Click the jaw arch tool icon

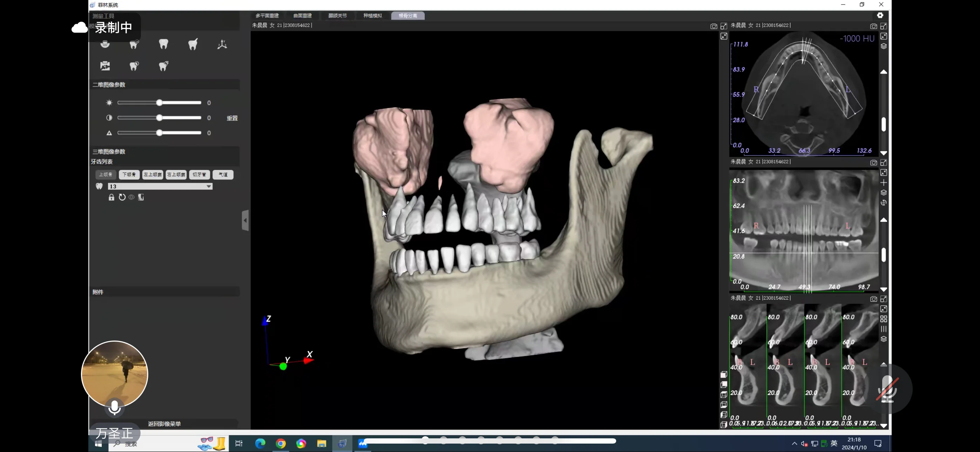click(x=106, y=44)
